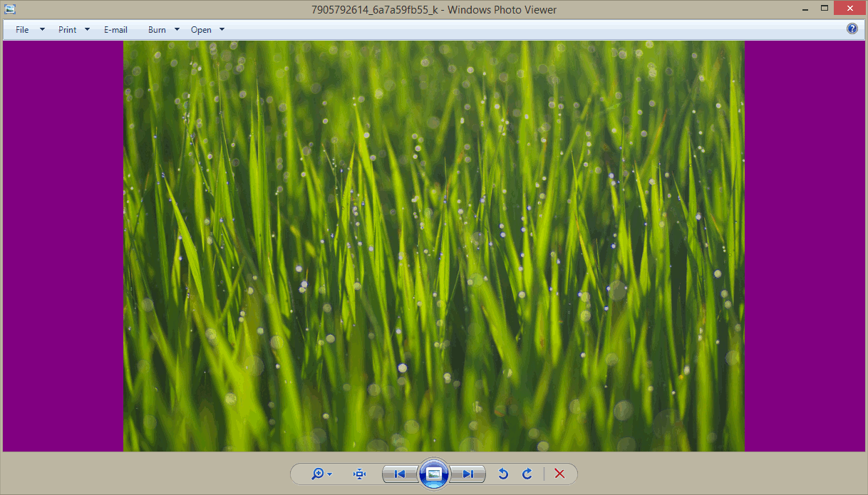The width and height of the screenshot is (868, 495).
Task: Open the Open menu dropdown arrow
Action: coord(221,30)
